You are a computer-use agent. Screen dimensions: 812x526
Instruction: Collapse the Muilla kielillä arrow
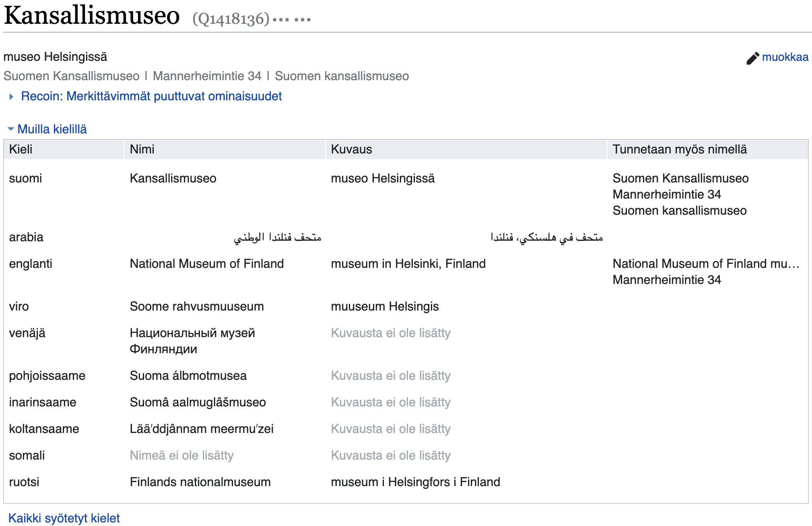(11, 129)
